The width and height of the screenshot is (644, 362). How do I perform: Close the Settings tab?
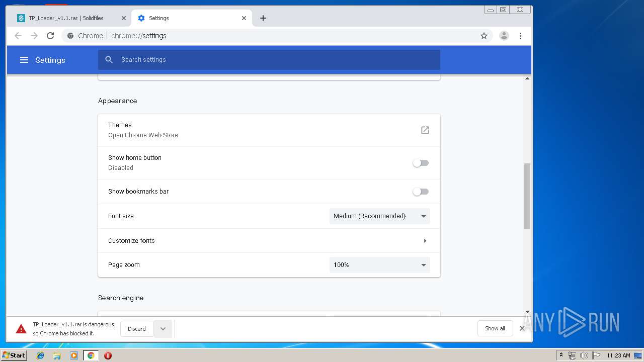pyautogui.click(x=244, y=18)
